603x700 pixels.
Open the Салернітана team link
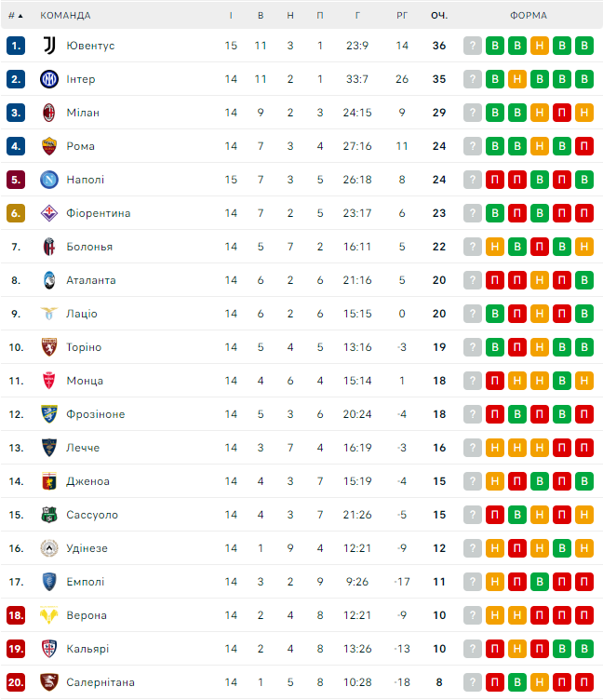pyautogui.click(x=100, y=682)
